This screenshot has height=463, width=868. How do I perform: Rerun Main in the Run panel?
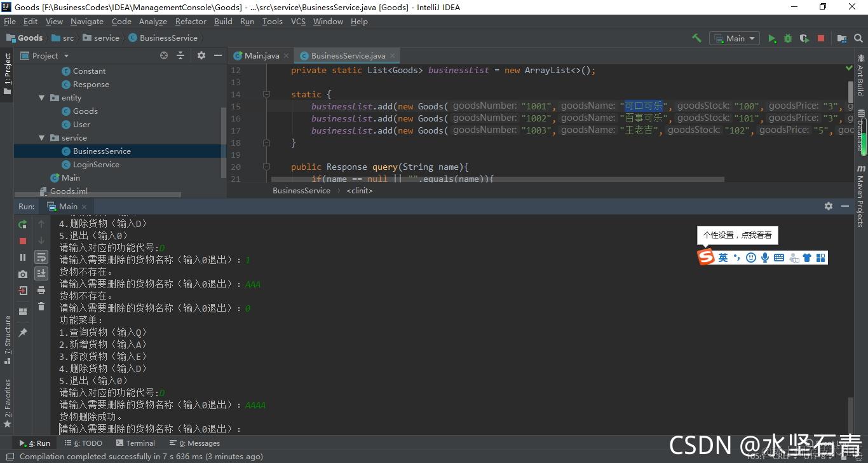pos(23,224)
